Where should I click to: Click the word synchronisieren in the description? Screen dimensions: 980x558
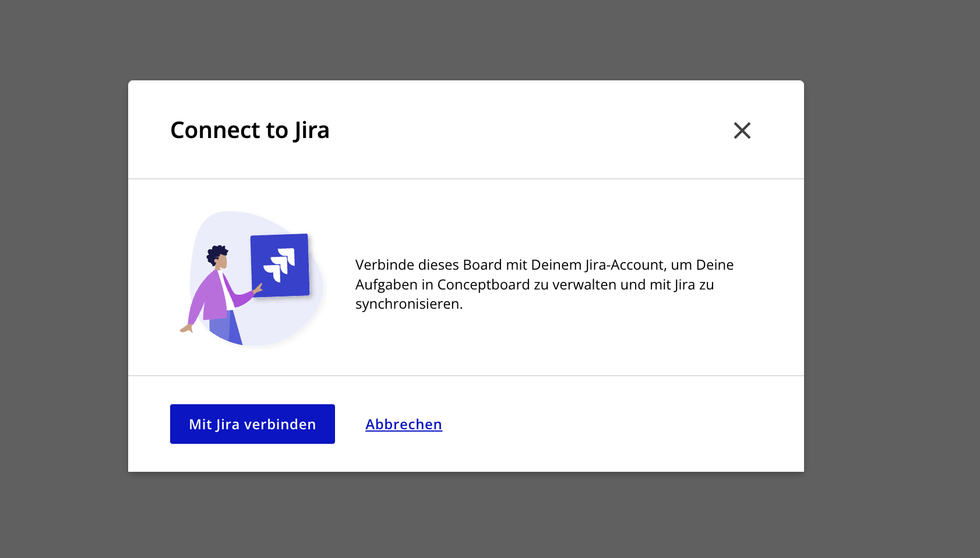(408, 304)
